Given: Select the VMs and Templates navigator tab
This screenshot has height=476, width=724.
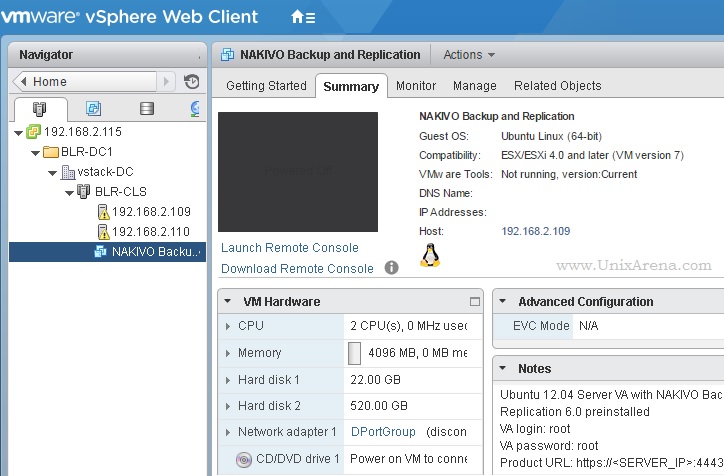Looking at the screenshot, I should 93,108.
